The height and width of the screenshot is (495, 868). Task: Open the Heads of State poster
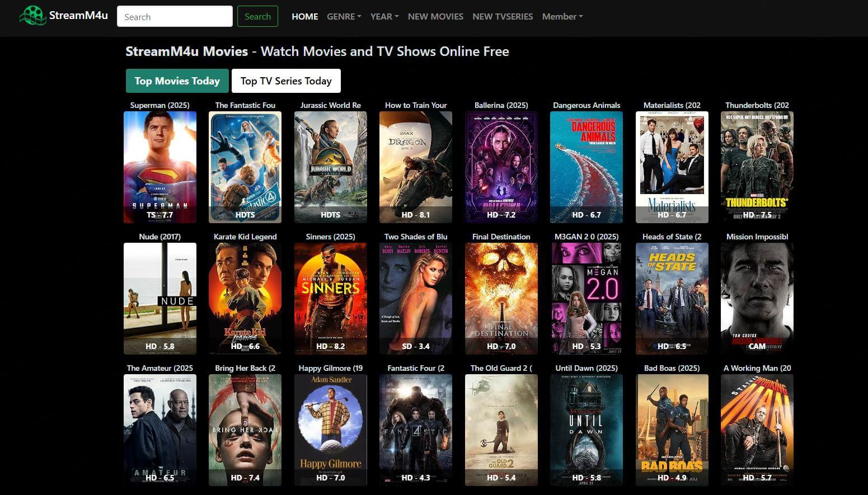(x=672, y=298)
